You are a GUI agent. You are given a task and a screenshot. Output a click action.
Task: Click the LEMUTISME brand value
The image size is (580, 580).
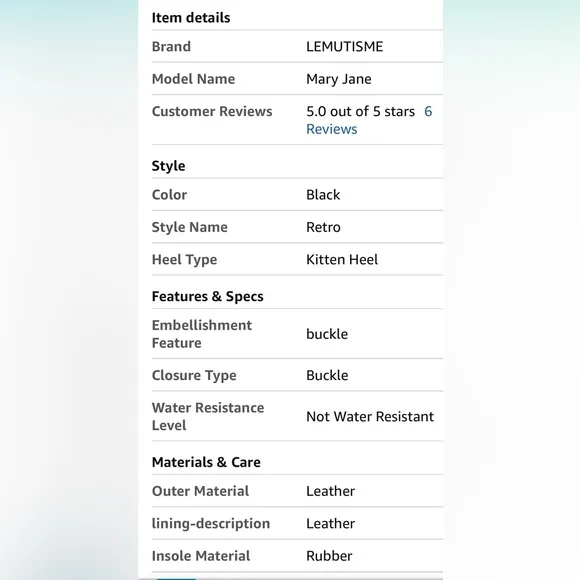click(344, 47)
